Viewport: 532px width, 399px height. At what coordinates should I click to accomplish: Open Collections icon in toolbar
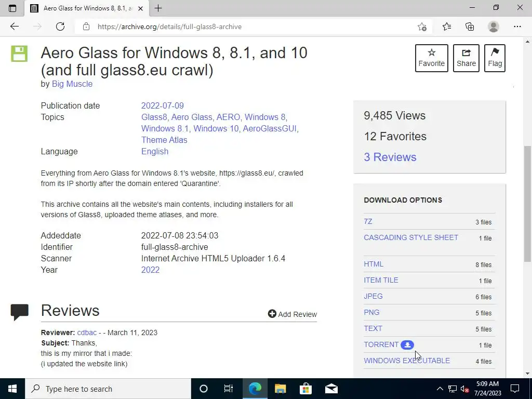pos(470,26)
